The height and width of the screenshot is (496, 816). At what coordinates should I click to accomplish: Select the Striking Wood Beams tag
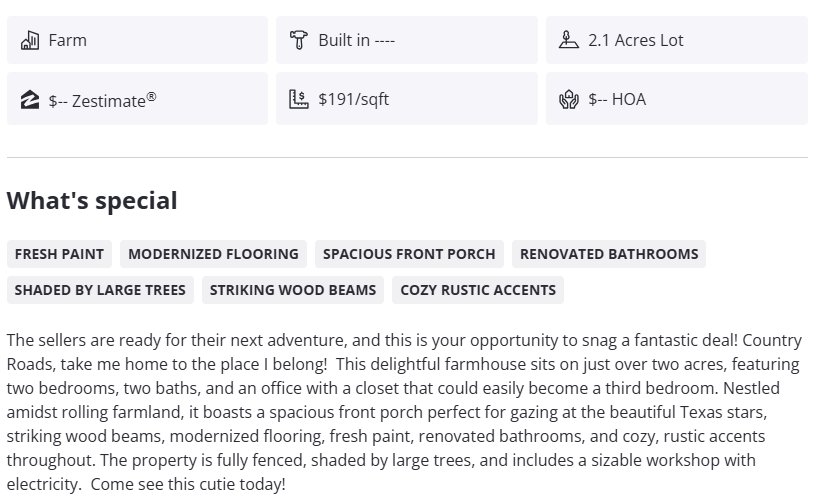(293, 290)
